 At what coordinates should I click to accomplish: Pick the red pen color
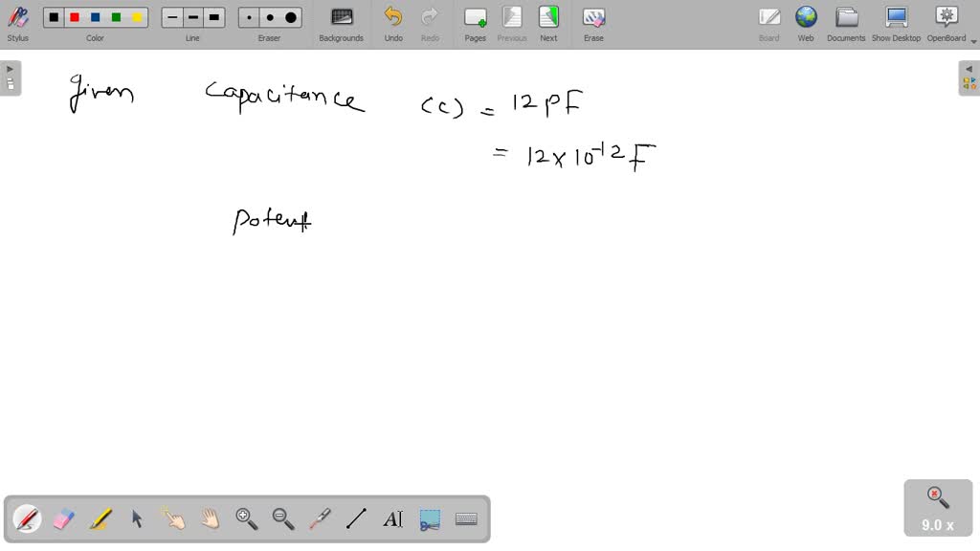click(x=75, y=17)
